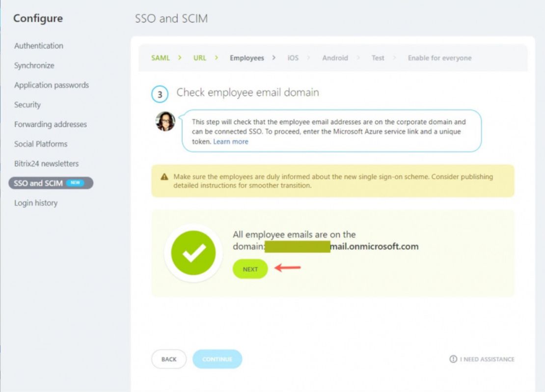Click the step number 3 circle
The width and height of the screenshot is (545, 392).
[160, 94]
